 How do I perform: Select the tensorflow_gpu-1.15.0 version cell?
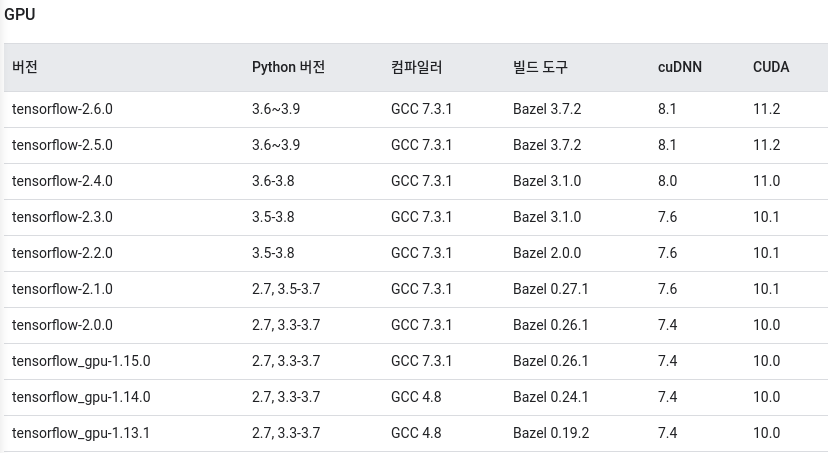pos(81,361)
